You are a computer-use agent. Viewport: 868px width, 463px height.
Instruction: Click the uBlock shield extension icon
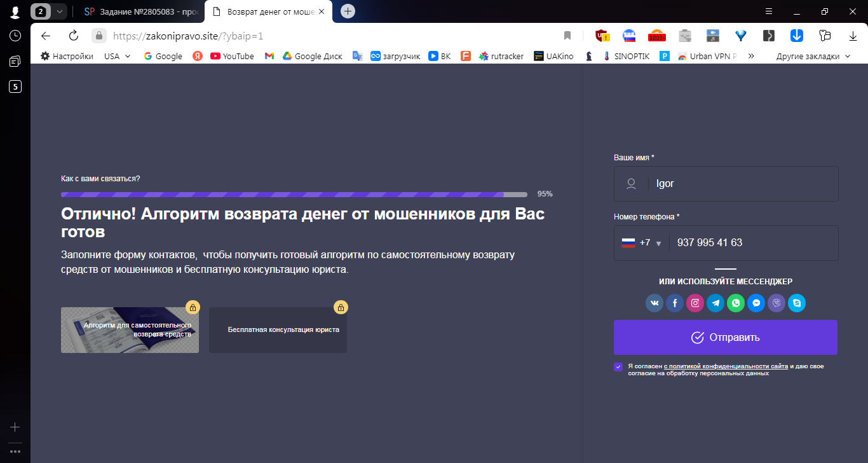[x=602, y=36]
